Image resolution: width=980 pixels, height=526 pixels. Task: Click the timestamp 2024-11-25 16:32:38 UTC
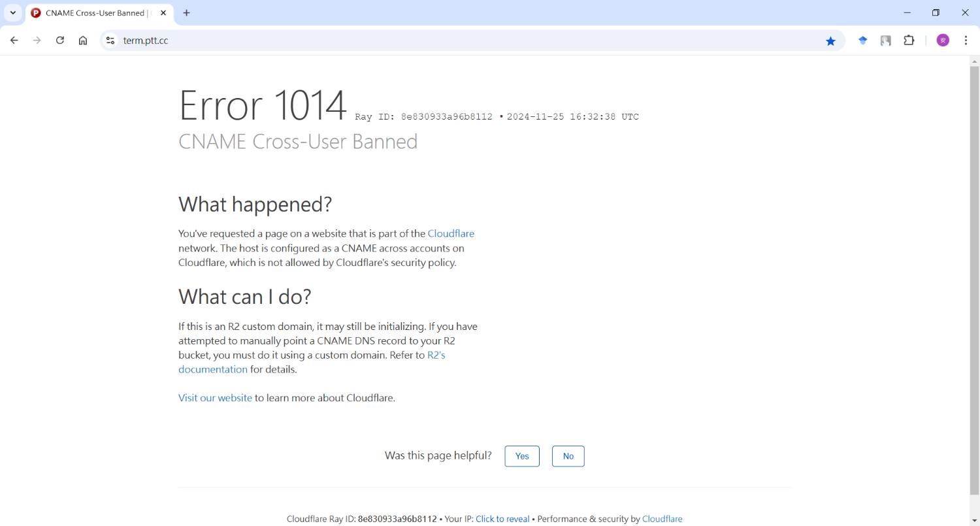(x=572, y=117)
